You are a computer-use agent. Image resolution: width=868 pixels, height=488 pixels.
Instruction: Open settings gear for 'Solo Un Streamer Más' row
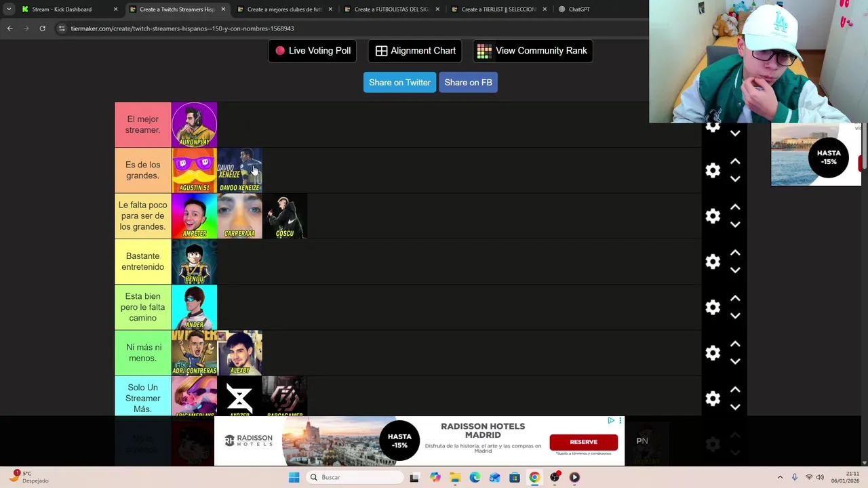[x=713, y=399]
